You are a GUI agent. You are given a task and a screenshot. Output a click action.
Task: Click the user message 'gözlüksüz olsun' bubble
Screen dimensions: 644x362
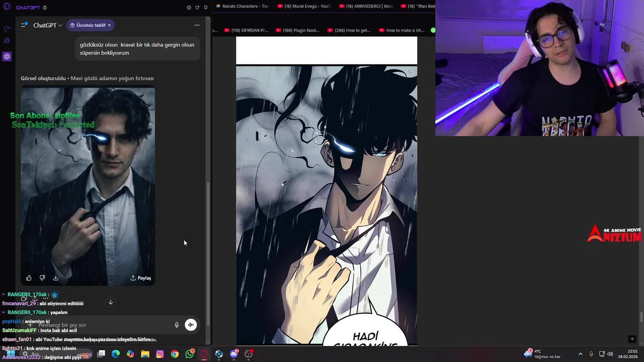point(137,49)
